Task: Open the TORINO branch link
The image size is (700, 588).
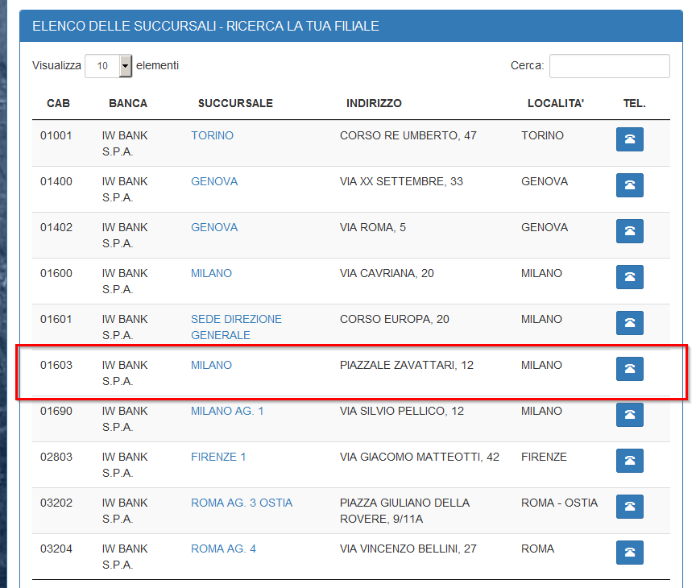Action: click(x=212, y=135)
